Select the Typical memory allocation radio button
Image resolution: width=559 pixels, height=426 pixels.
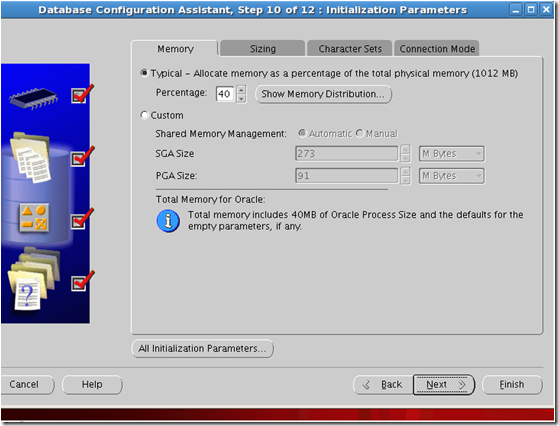tap(144, 73)
